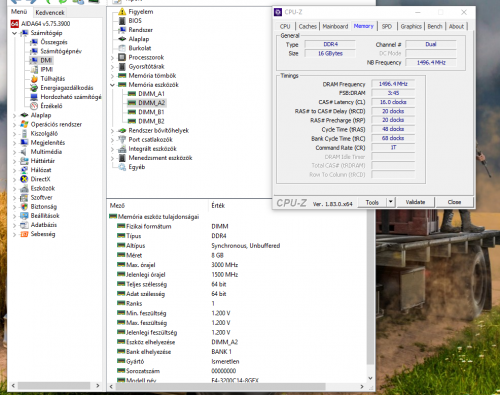Click the Figyelem warning icon
Viewport: 500px width, 395px height.
122,12
